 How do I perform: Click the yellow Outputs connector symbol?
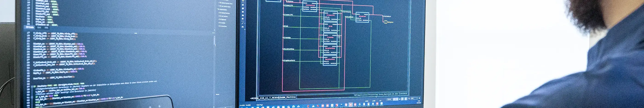[x=385, y=22]
